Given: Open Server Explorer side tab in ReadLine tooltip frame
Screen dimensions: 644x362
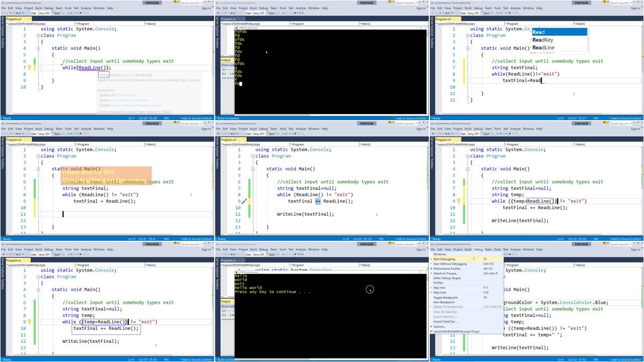Looking at the screenshot, I should click(x=2, y=26).
